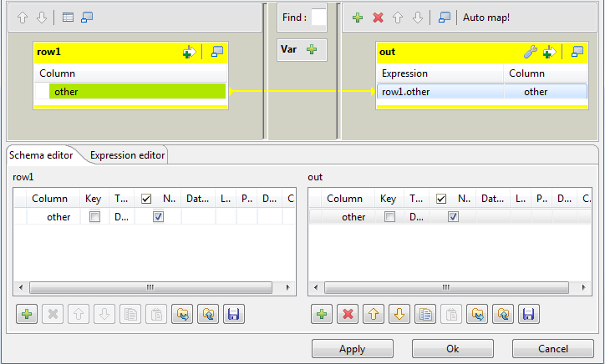Switch to the Schema editor tab
Screen dimensions: 605x364
(41, 155)
